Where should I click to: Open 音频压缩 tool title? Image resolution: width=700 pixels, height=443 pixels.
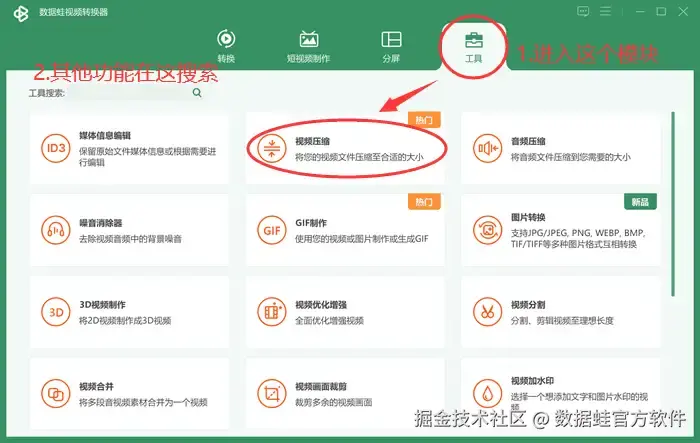click(x=528, y=142)
